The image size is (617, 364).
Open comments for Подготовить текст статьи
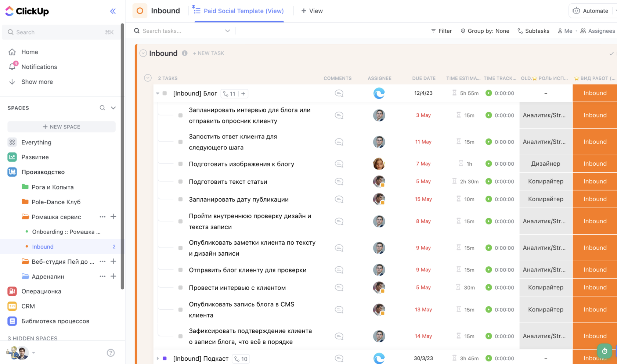click(x=339, y=181)
